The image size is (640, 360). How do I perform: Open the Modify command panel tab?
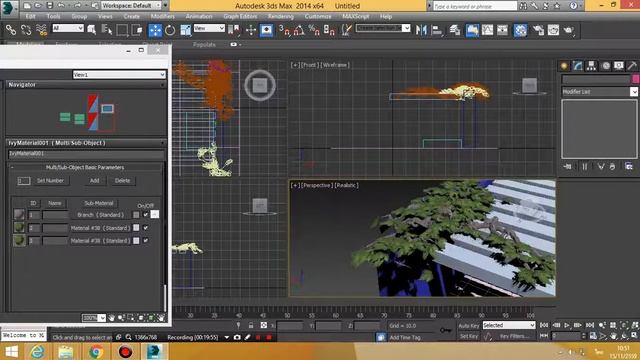pyautogui.click(x=578, y=66)
